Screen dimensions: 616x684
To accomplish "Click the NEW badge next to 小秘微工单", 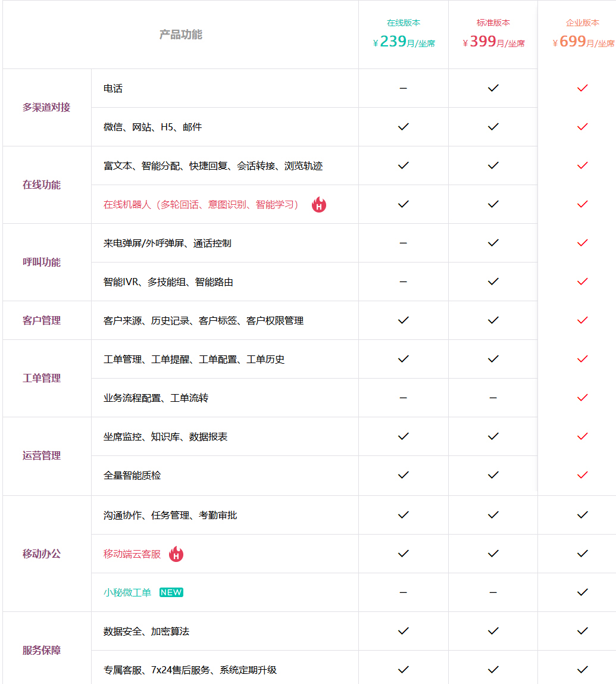I will [171, 592].
